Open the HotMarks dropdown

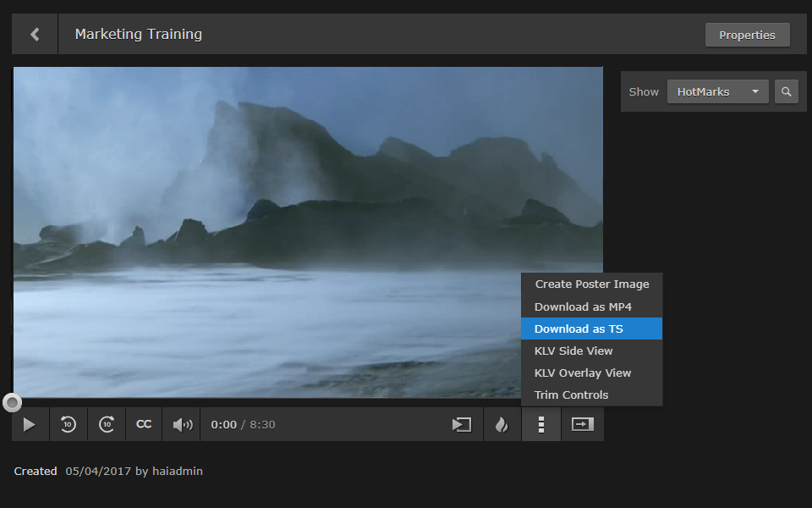tap(717, 91)
